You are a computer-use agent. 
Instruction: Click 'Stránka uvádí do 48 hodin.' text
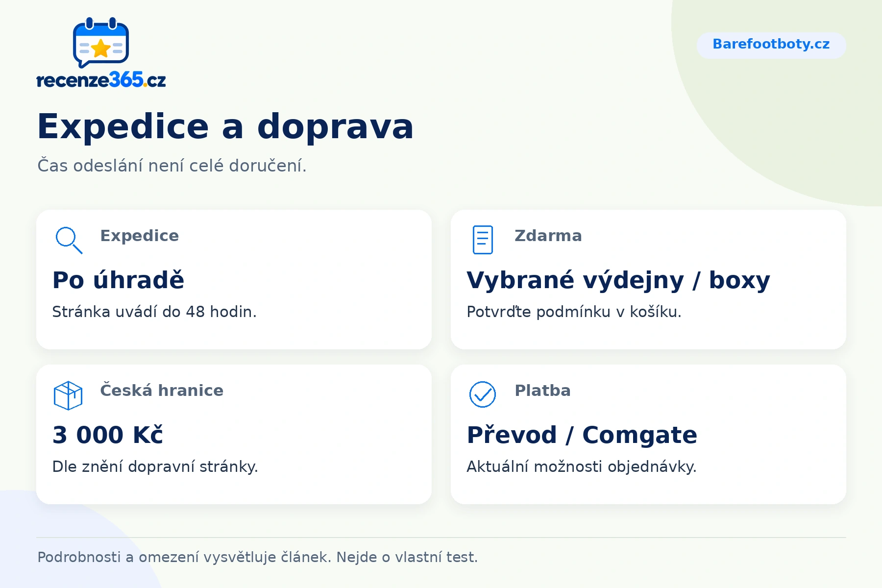click(154, 312)
